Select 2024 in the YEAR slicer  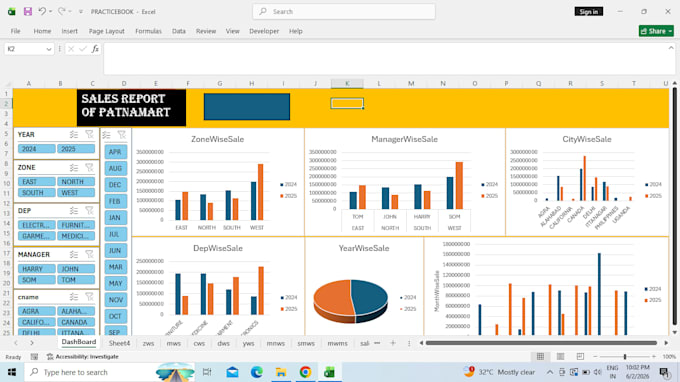coord(36,149)
